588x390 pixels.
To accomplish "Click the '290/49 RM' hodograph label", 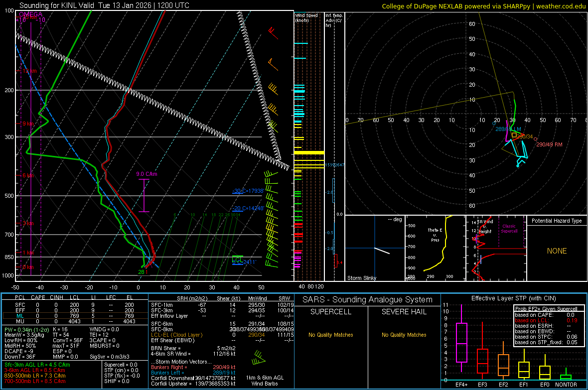I will 549,144.
